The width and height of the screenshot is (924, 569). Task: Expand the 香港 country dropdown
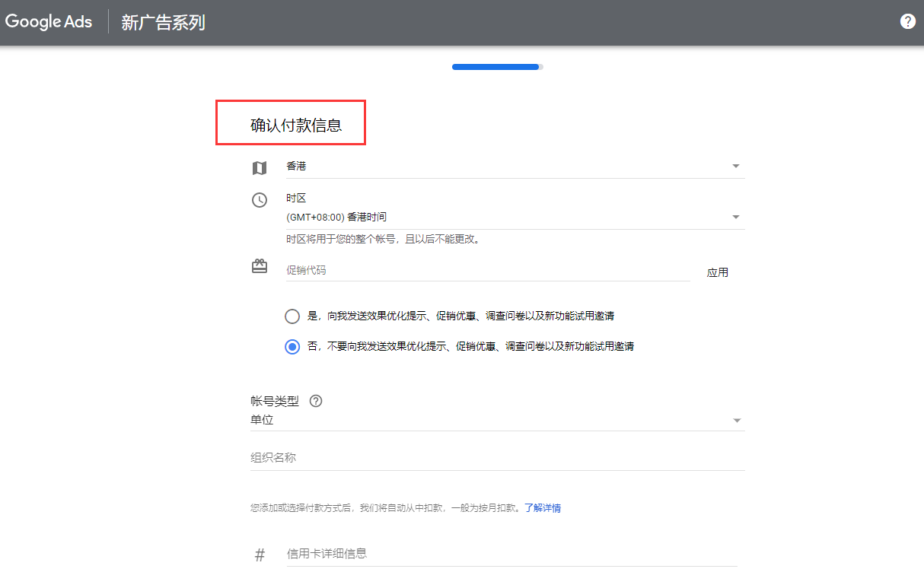(515, 166)
